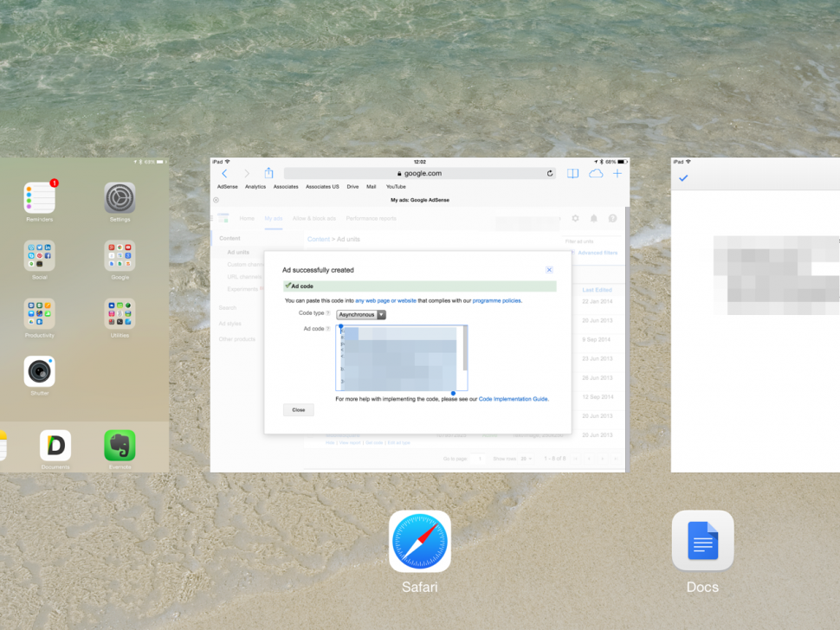Open Reminders on the home screen card
This screenshot has height=630, width=840.
coord(39,197)
